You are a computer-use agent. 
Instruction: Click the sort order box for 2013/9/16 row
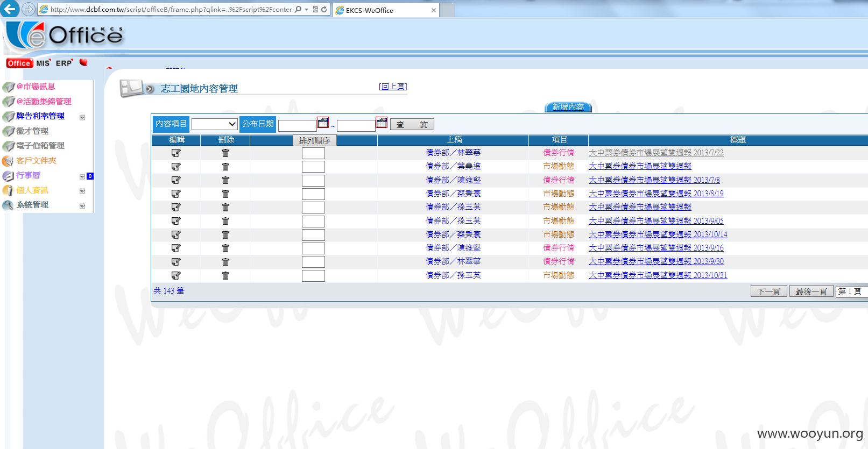tap(313, 248)
